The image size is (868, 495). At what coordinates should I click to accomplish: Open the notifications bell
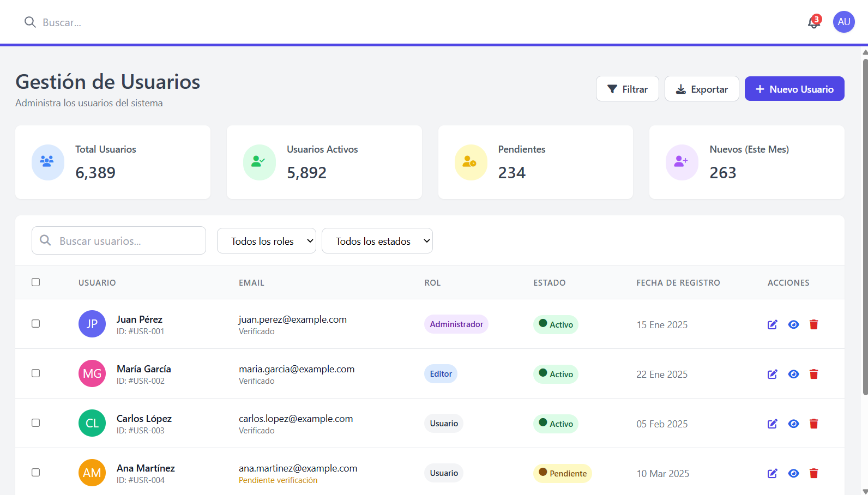(813, 22)
